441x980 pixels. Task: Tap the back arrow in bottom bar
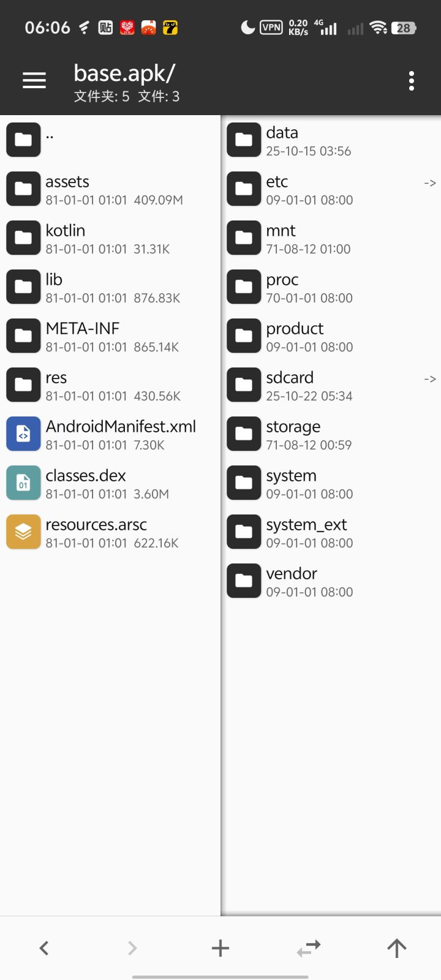click(x=44, y=948)
